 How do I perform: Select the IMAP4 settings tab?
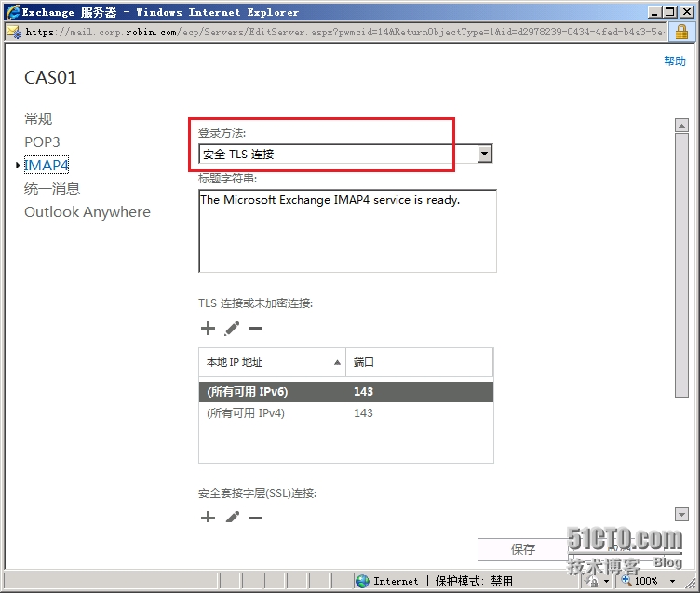pyautogui.click(x=47, y=165)
